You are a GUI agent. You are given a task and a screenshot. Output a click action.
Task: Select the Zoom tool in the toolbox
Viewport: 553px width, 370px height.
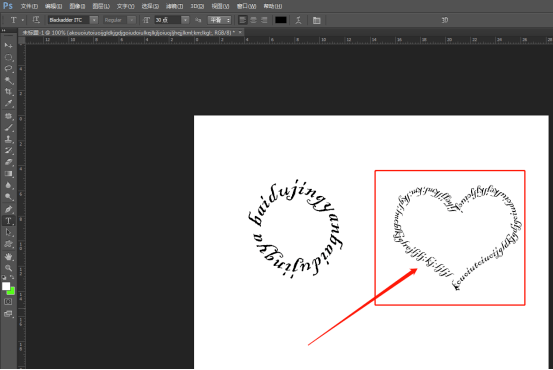tap(8, 268)
